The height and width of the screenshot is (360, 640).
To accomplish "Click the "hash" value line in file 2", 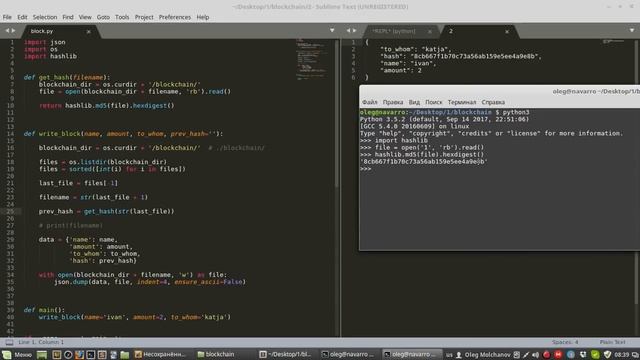I will coord(460,56).
